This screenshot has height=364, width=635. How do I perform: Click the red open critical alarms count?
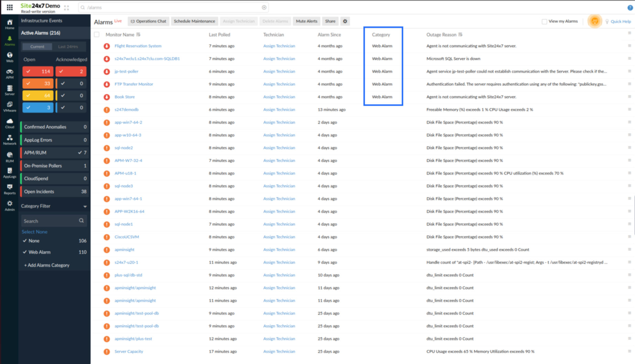point(38,72)
